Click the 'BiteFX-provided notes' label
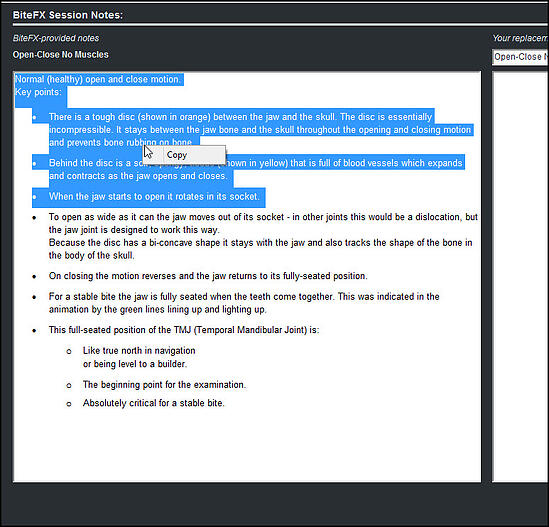 click(56, 38)
